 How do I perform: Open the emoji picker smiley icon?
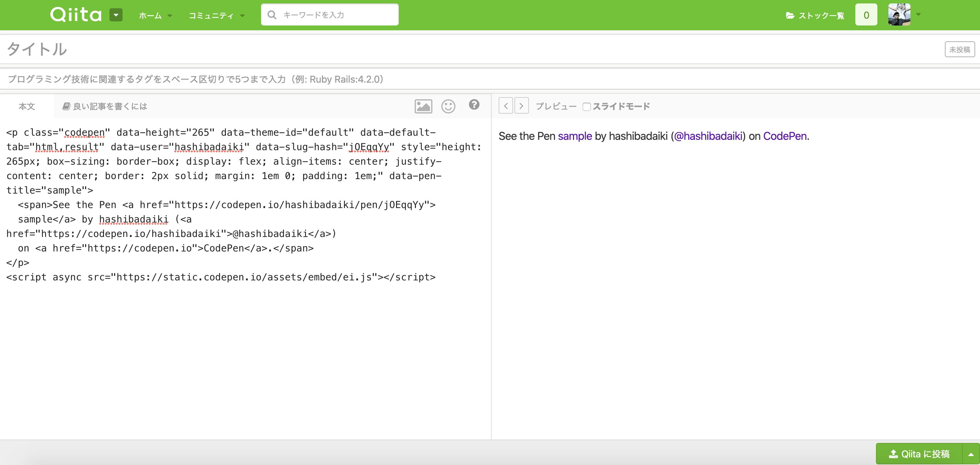point(448,106)
